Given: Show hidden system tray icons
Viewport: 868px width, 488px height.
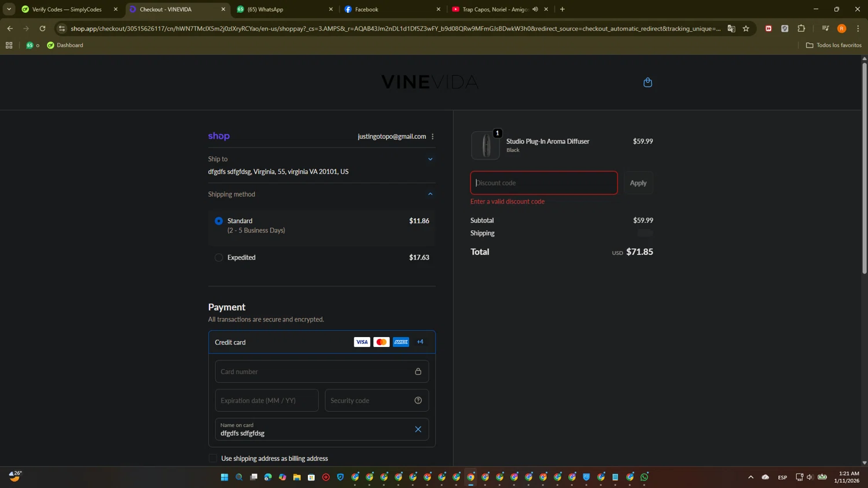Looking at the screenshot, I should click(x=751, y=477).
